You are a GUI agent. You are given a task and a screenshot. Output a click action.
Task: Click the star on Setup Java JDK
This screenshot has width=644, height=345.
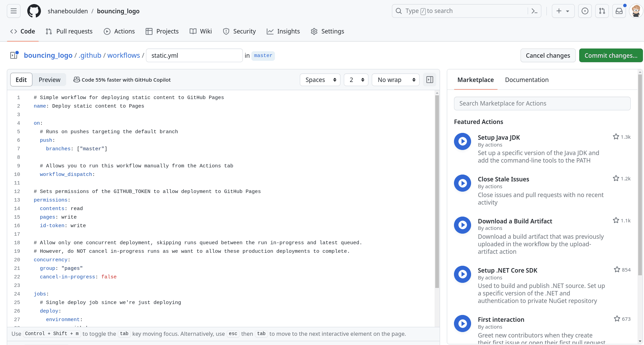(x=616, y=137)
